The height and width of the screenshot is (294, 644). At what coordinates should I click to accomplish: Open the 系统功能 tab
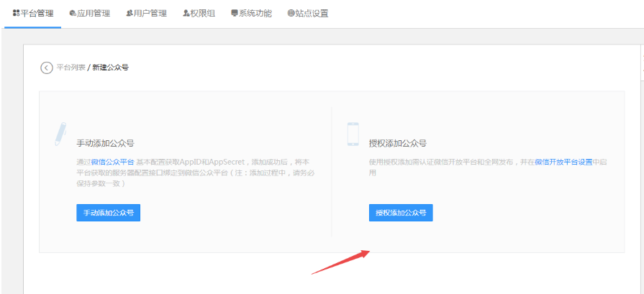(251, 14)
